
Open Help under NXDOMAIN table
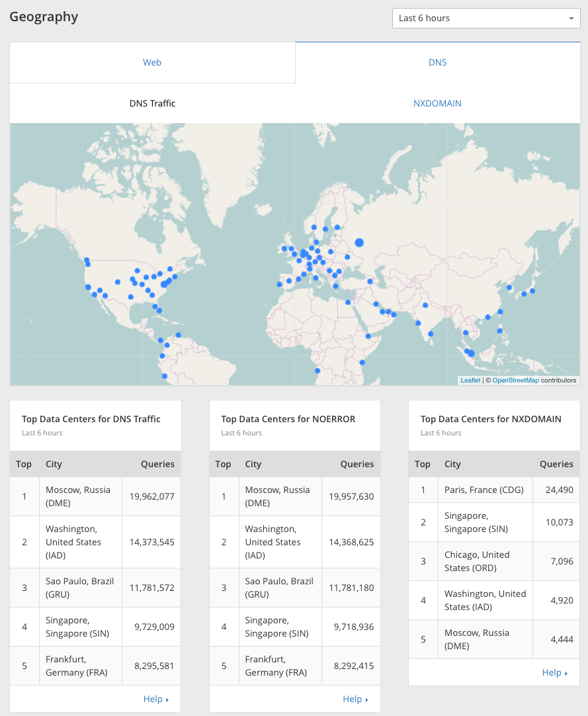[555, 672]
